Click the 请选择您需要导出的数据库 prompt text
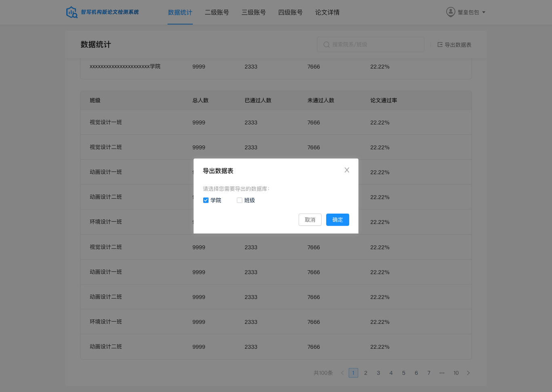The width and height of the screenshot is (552, 392). pyautogui.click(x=236, y=189)
